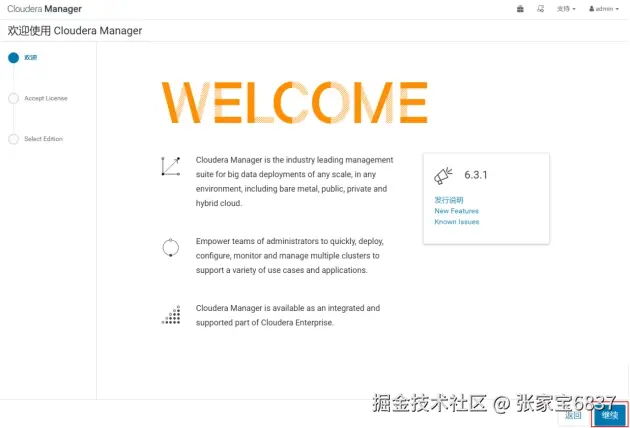This screenshot has height=428, width=630.
Task: Open the 发行说明 release notes link
Action: pos(449,200)
